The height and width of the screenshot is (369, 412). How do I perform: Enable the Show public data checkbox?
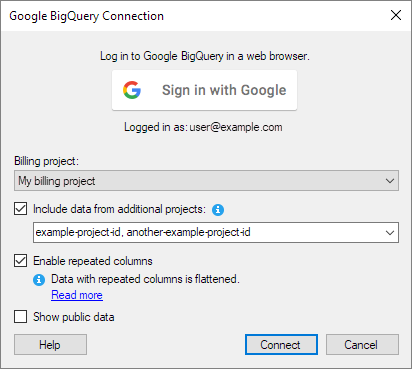pos(21,316)
